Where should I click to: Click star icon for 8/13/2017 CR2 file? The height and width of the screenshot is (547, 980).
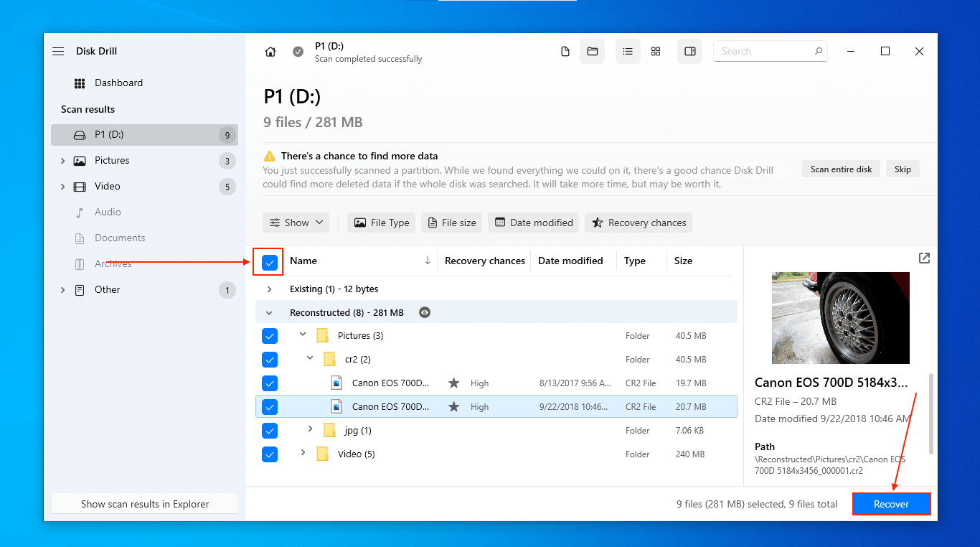[x=453, y=383]
